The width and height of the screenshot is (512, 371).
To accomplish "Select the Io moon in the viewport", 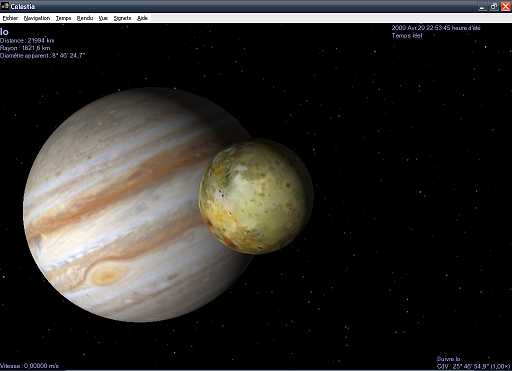I will (x=256, y=196).
